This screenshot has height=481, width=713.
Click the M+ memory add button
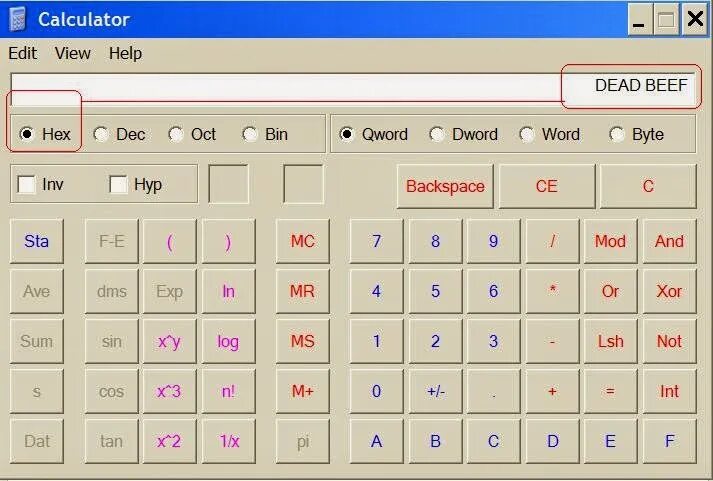pyautogui.click(x=302, y=391)
